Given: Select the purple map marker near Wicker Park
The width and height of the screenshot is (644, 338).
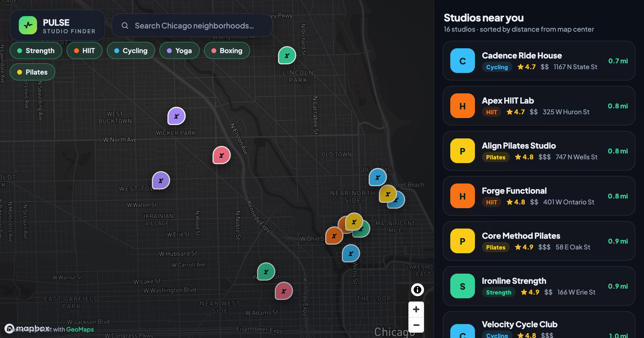Looking at the screenshot, I should (176, 116).
